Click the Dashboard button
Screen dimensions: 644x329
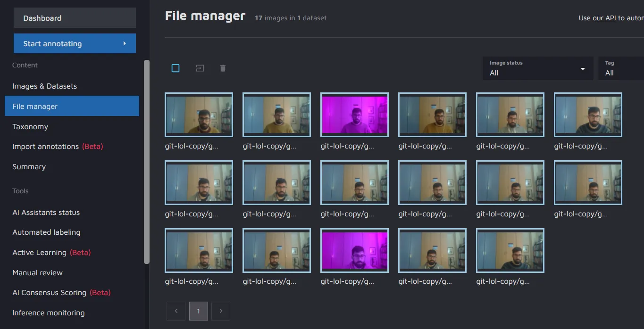click(x=75, y=18)
